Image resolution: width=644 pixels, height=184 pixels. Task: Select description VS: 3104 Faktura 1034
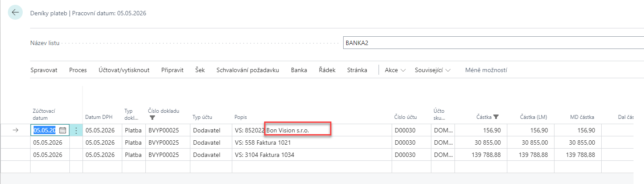(x=265, y=155)
